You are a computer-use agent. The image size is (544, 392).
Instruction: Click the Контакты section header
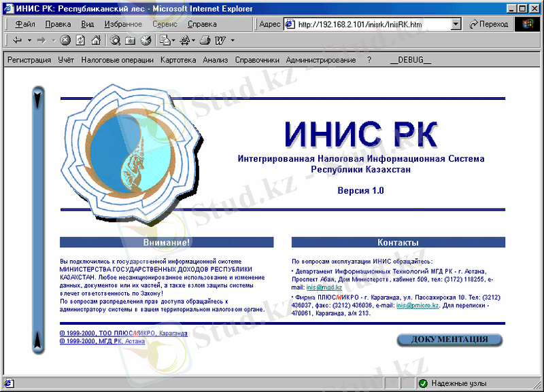398,243
